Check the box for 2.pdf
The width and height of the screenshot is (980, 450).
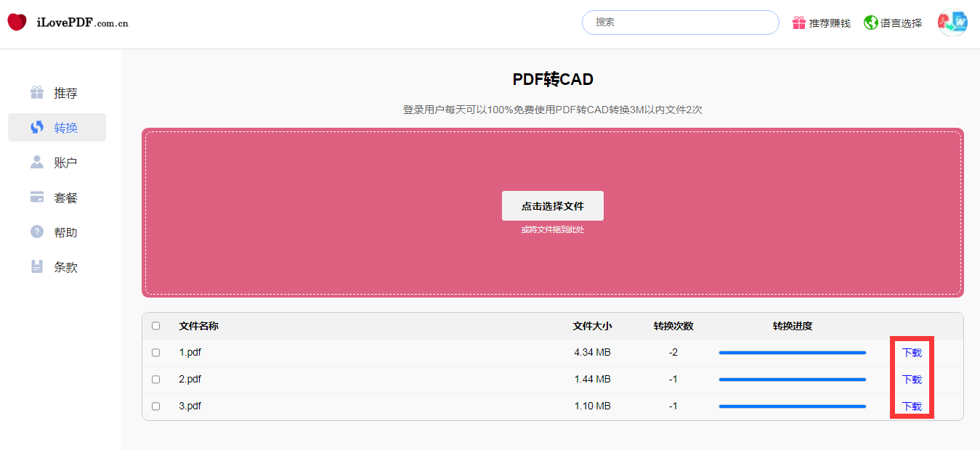click(155, 380)
